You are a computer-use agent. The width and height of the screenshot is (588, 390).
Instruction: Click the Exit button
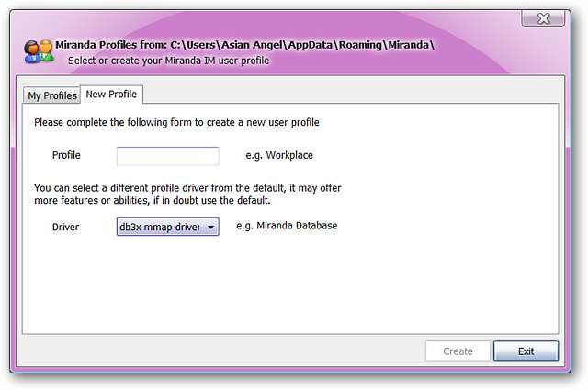point(526,351)
